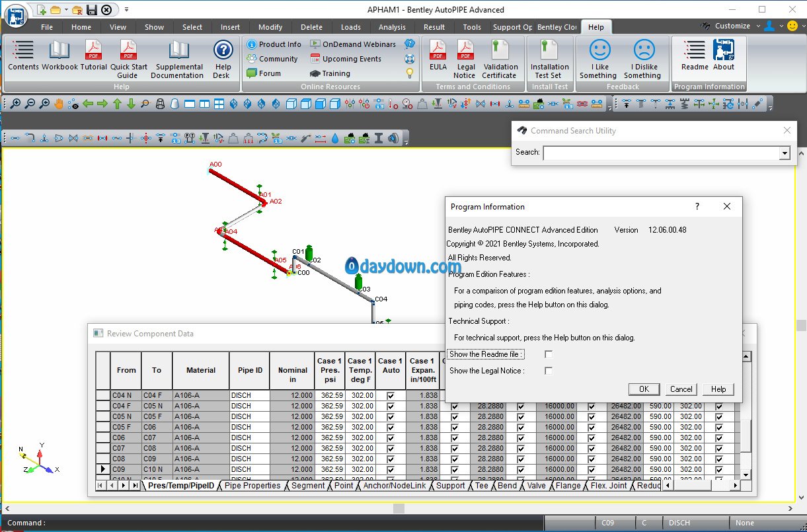The image size is (807, 532).
Task: Click the I Like Something smiley
Action: coord(599,51)
